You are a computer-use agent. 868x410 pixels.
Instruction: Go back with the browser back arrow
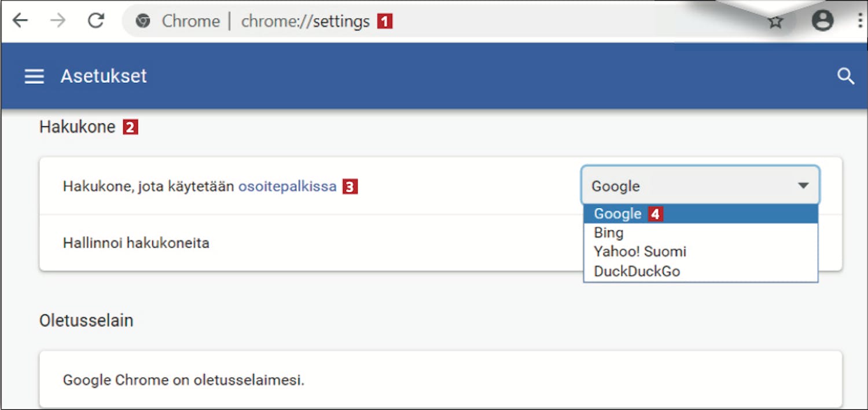click(20, 21)
